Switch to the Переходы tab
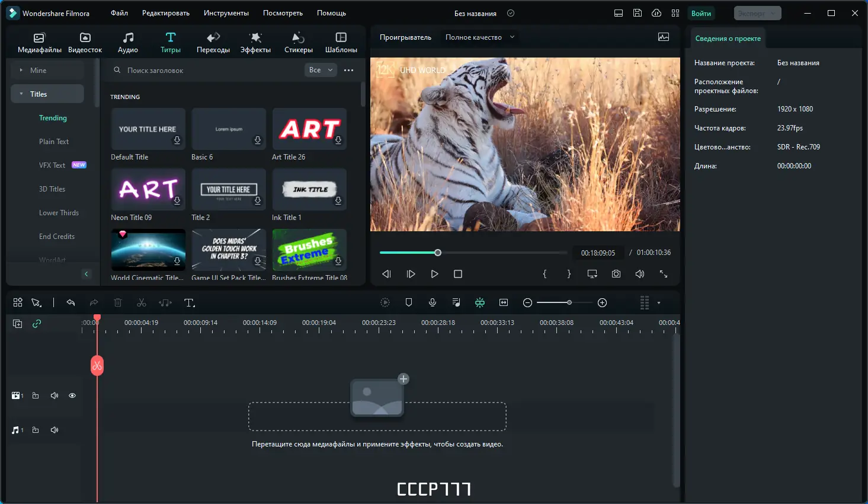This screenshot has height=504, width=868. [x=213, y=41]
